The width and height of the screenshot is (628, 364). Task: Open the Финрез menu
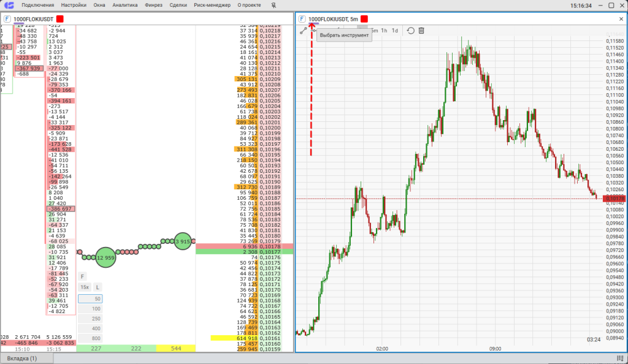(x=153, y=5)
